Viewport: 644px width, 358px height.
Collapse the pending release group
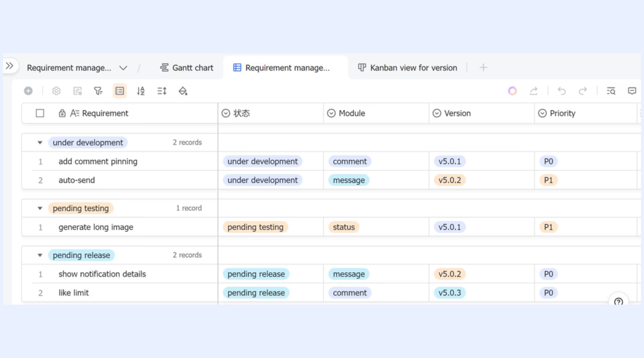40,255
